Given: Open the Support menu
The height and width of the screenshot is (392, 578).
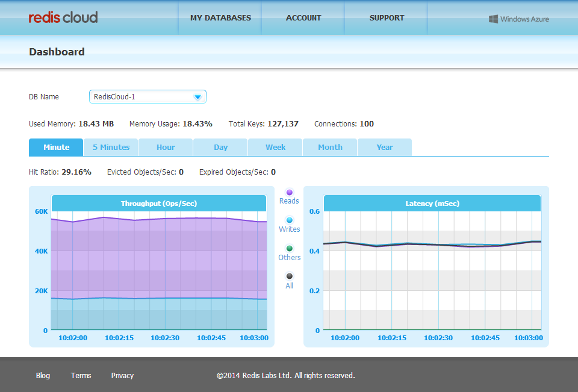Looking at the screenshot, I should coord(387,17).
